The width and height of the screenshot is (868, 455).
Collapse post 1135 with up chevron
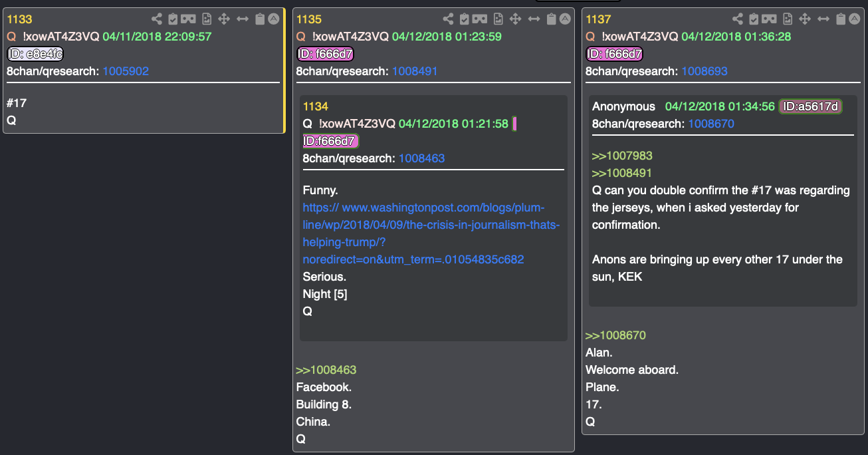pyautogui.click(x=565, y=19)
